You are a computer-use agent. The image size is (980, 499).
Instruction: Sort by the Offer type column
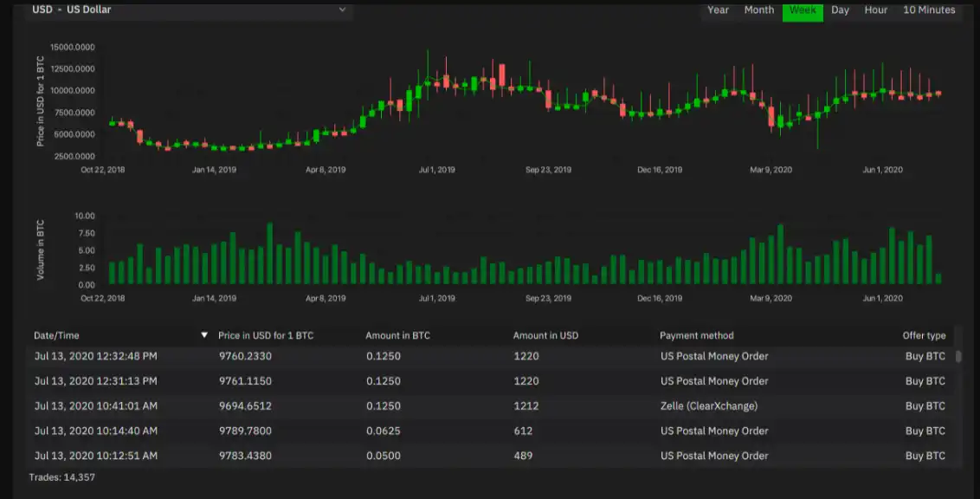pos(924,335)
